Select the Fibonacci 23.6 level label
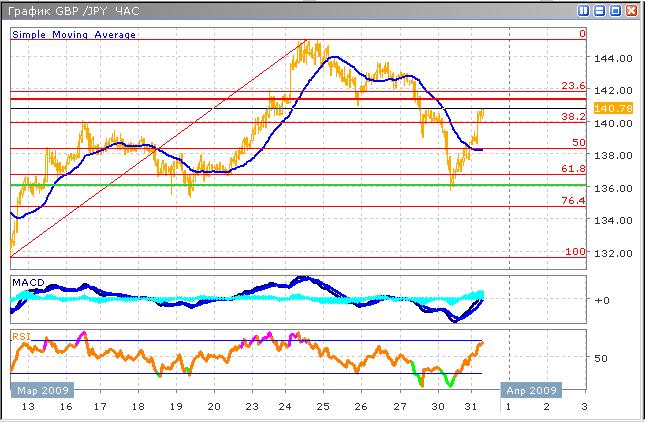Screen dimensions: 645x422 point(572,87)
